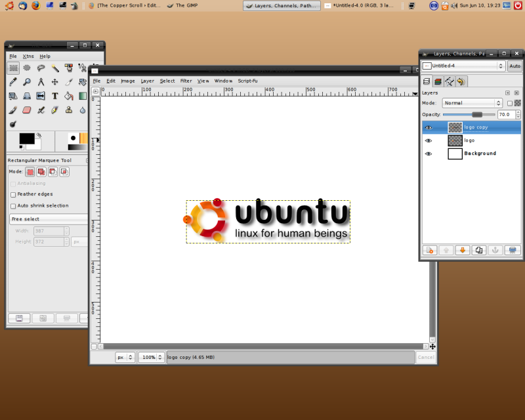Enable Auto shrink selection checkbox
The width and height of the screenshot is (525, 420).
[13, 206]
